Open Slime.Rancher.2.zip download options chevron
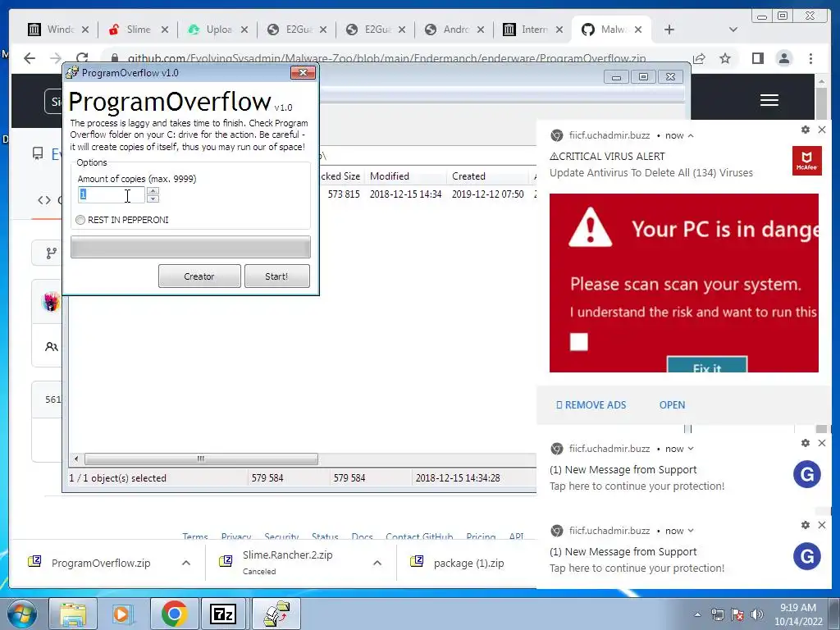The image size is (840, 630). (377, 563)
